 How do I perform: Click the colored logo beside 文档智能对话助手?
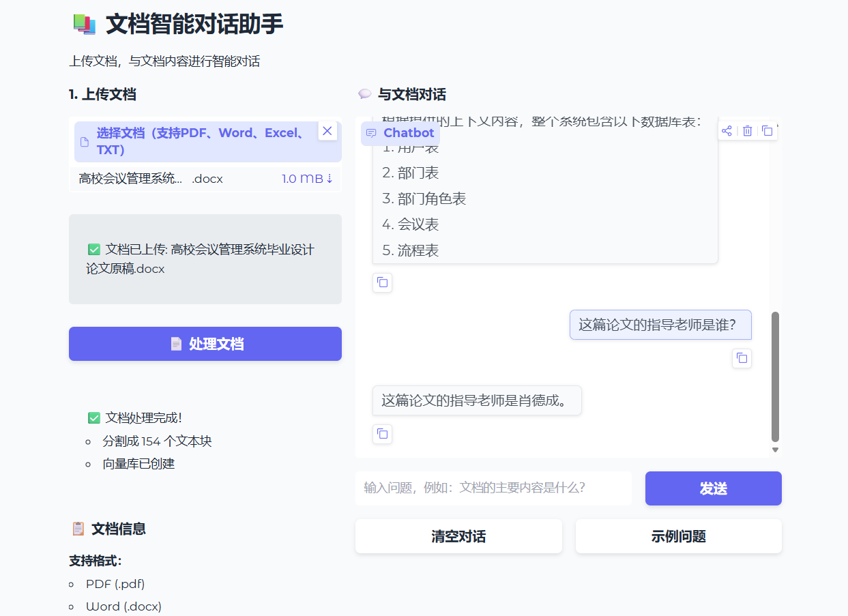[83, 23]
